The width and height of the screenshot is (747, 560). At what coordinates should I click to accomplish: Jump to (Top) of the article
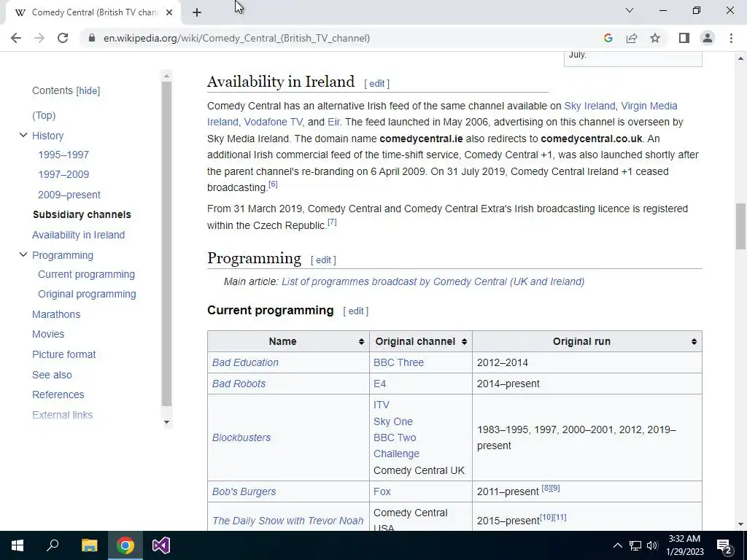[44, 115]
